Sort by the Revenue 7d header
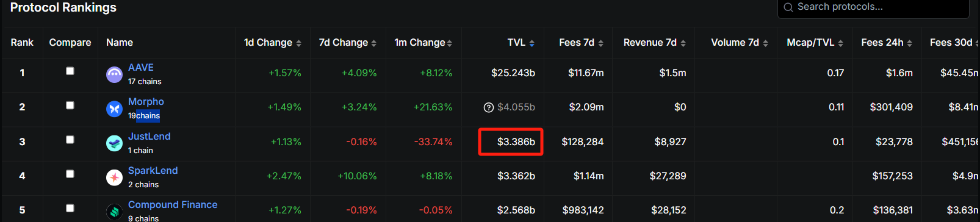The image size is (980, 222). pos(655,43)
